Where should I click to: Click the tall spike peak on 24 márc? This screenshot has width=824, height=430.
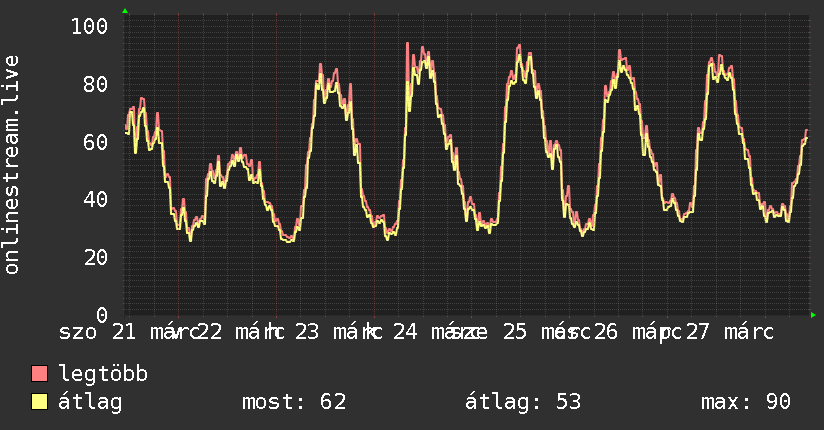click(407, 44)
